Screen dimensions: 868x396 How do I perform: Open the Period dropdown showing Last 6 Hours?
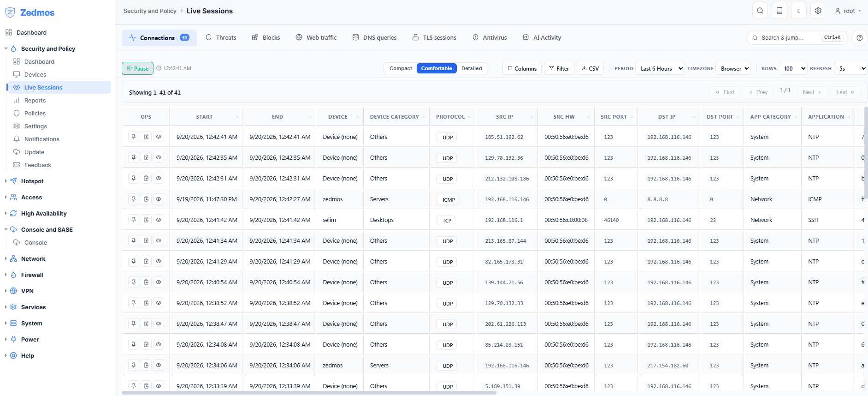(660, 68)
